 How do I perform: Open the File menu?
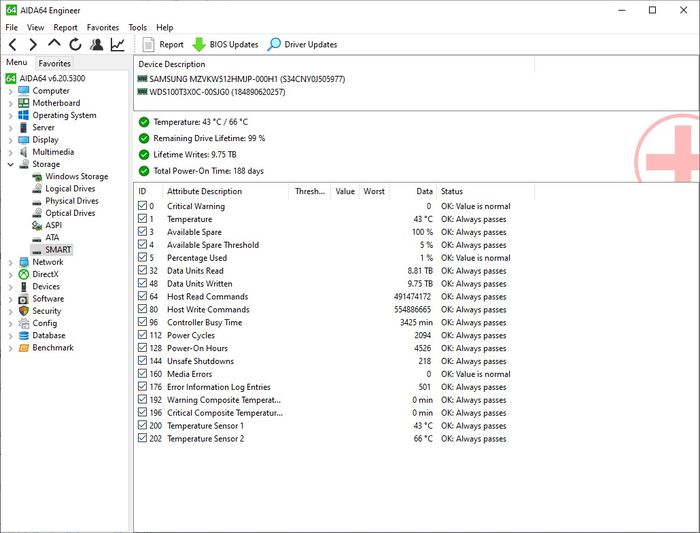tap(12, 27)
